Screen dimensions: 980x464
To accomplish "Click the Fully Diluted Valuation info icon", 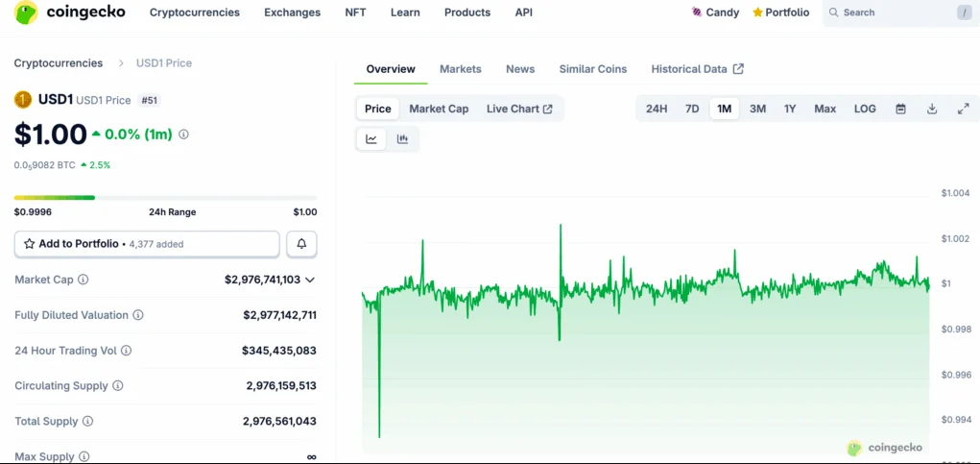I will (x=138, y=315).
